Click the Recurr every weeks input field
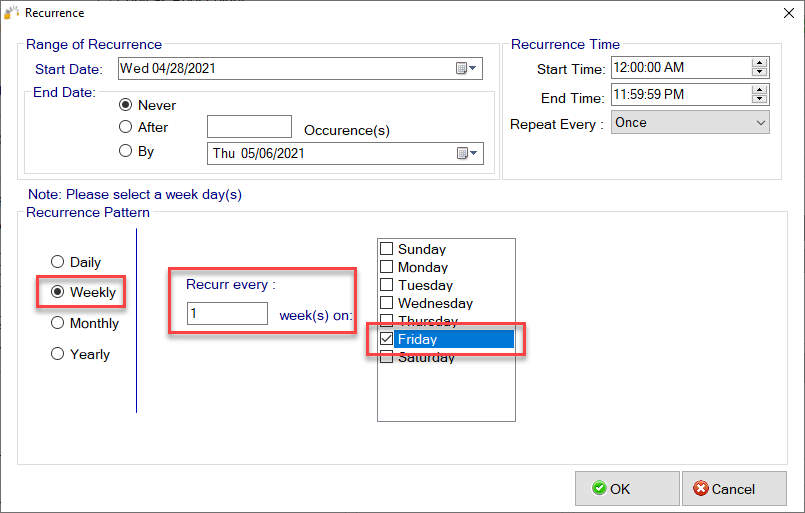This screenshot has height=513, width=805. [227, 314]
